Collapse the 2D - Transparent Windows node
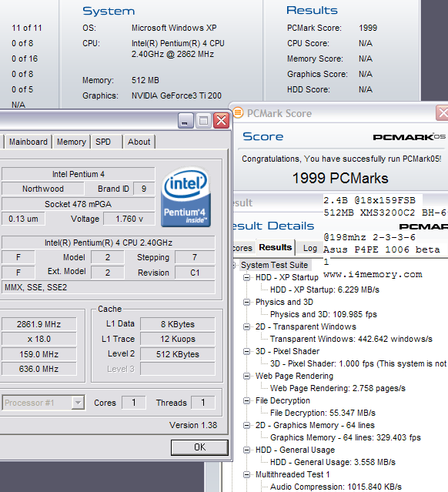The height and width of the screenshot is (492, 448). point(247,327)
